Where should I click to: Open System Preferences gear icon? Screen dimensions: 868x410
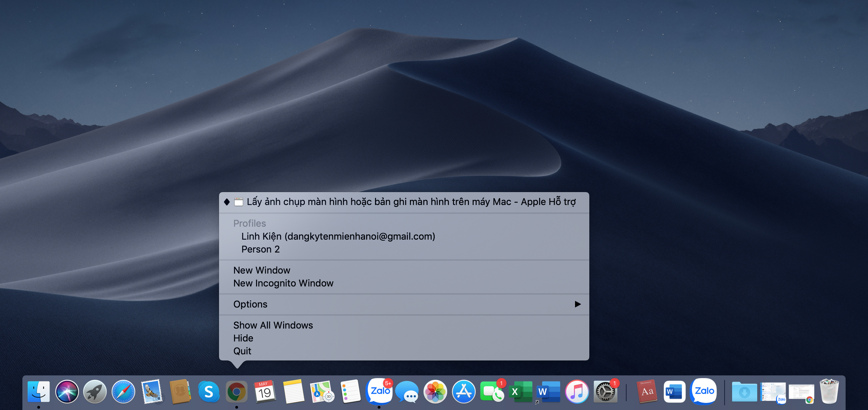pyautogui.click(x=605, y=391)
